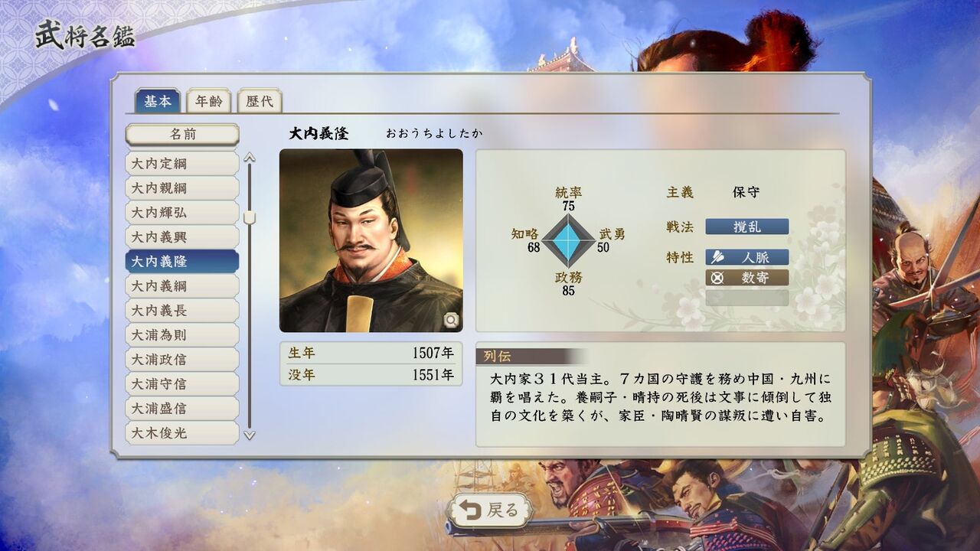The image size is (980, 551).
Task: Click the 撹乱 tactic badge
Action: (x=747, y=227)
